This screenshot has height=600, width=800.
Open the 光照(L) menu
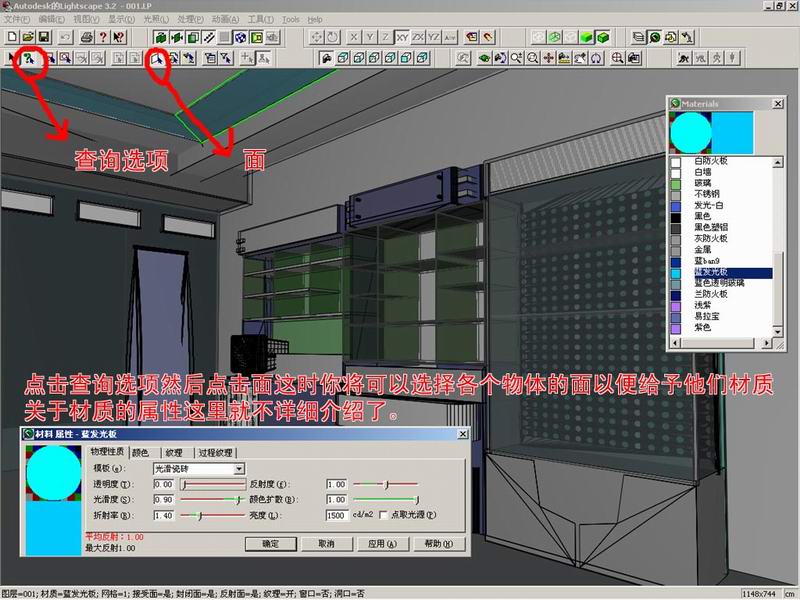[156, 19]
